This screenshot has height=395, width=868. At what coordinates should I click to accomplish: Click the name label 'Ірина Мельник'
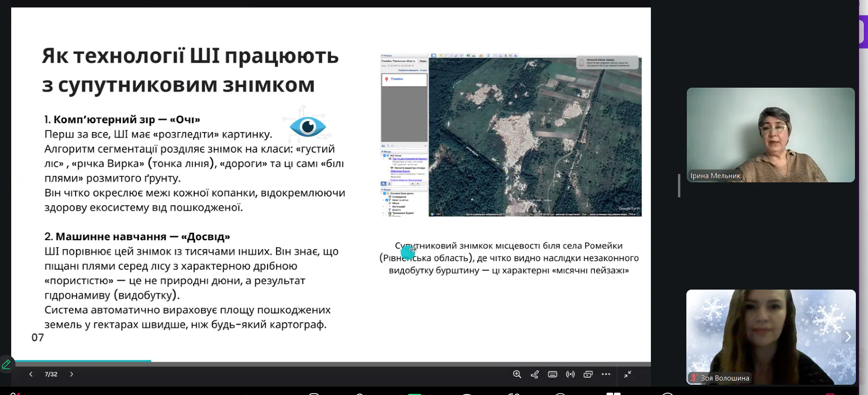point(715,176)
